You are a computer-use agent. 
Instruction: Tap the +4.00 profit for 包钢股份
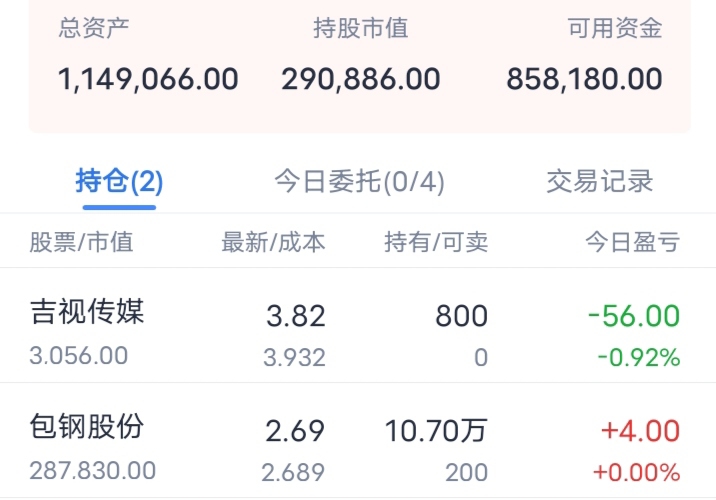(641, 432)
